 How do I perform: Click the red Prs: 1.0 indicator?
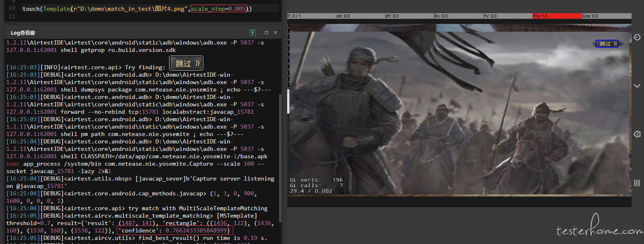556,16
